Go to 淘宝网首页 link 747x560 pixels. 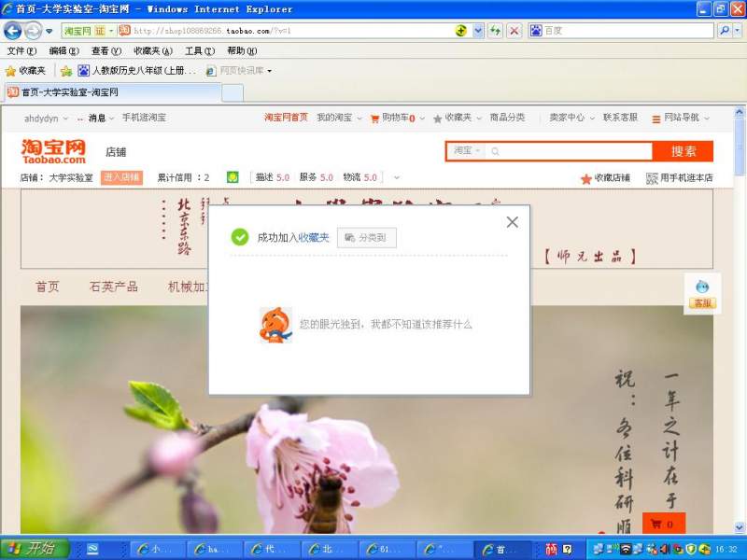point(286,118)
